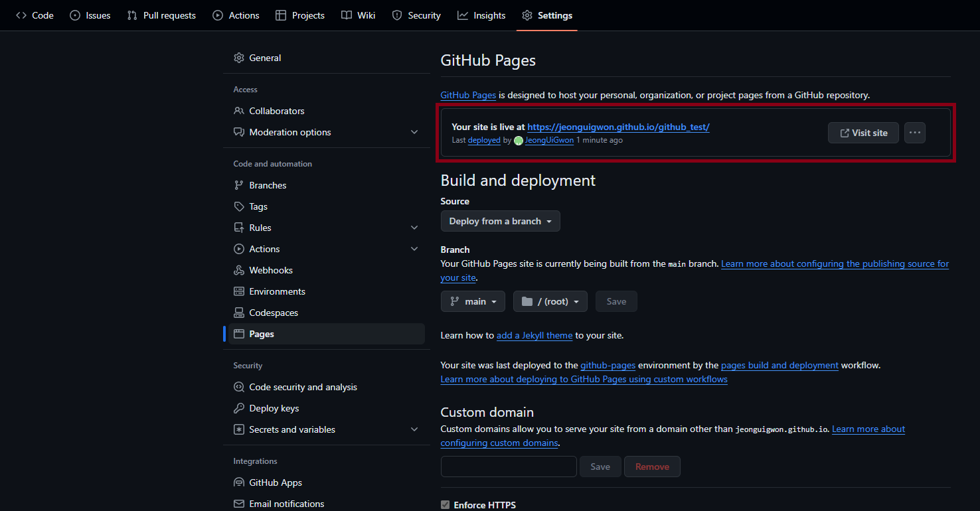Click the people icon beside Collaborators
The width and height of the screenshot is (980, 511).
[x=239, y=111]
